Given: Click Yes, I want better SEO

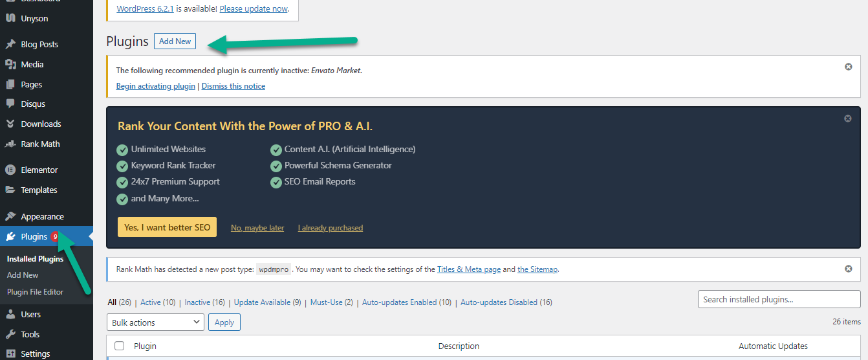Looking at the screenshot, I should [167, 227].
